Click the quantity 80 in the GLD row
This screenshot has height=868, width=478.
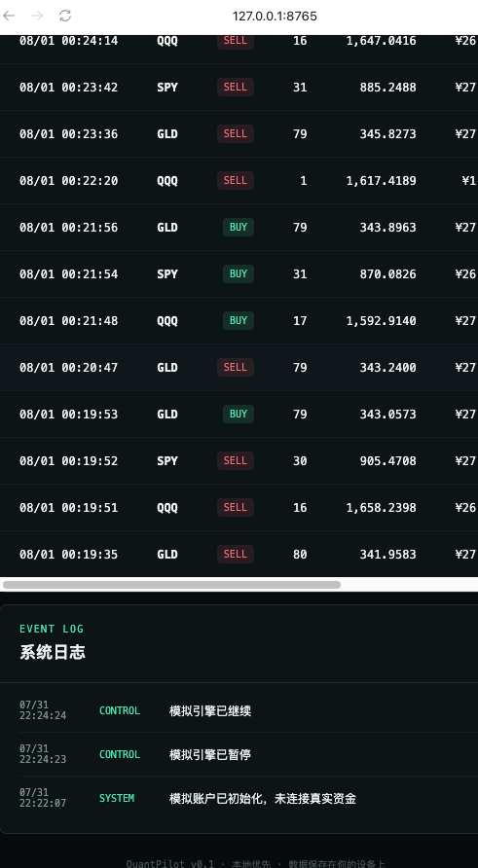pos(300,554)
